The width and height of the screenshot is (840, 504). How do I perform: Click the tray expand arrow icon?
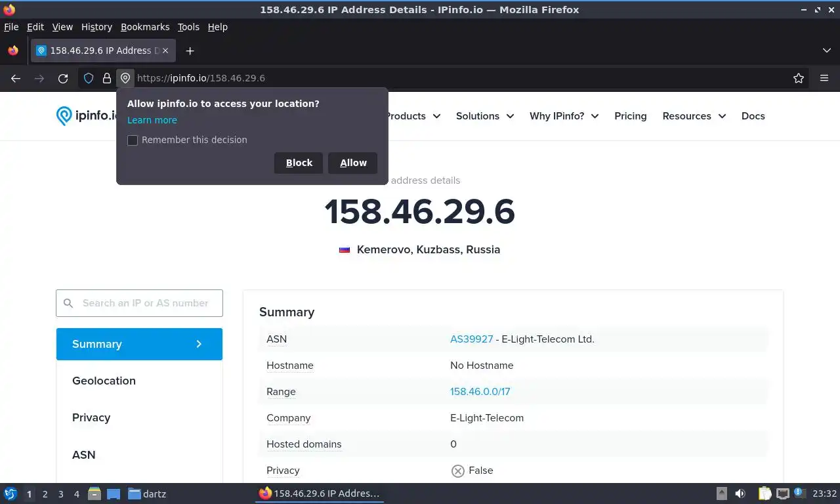pos(721,493)
